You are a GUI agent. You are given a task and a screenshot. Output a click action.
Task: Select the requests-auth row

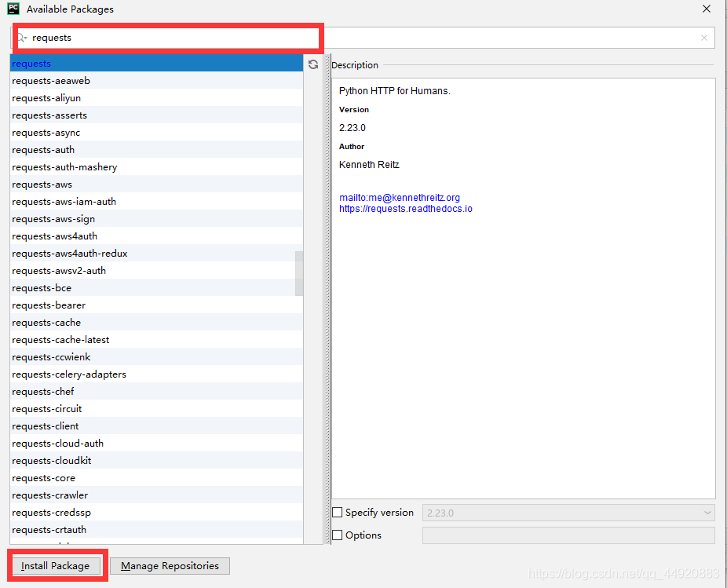pyautogui.click(x=156, y=150)
